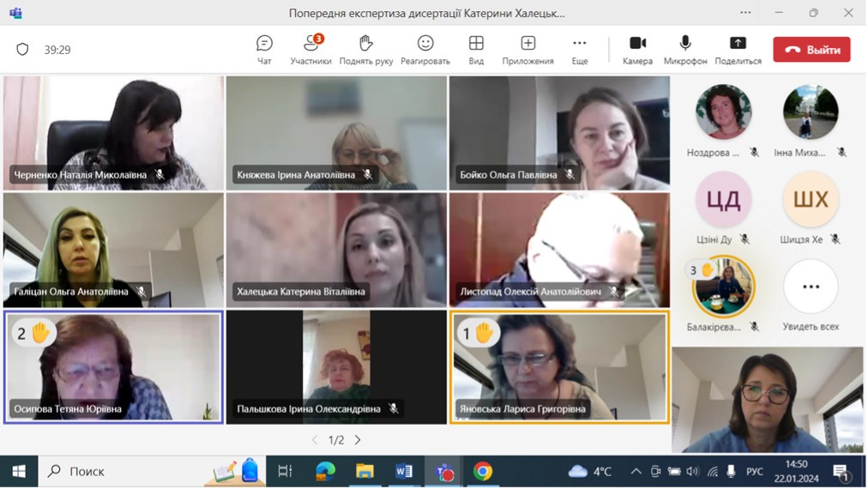Open the Еще more options menu
The width and height of the screenshot is (868, 489).
580,50
